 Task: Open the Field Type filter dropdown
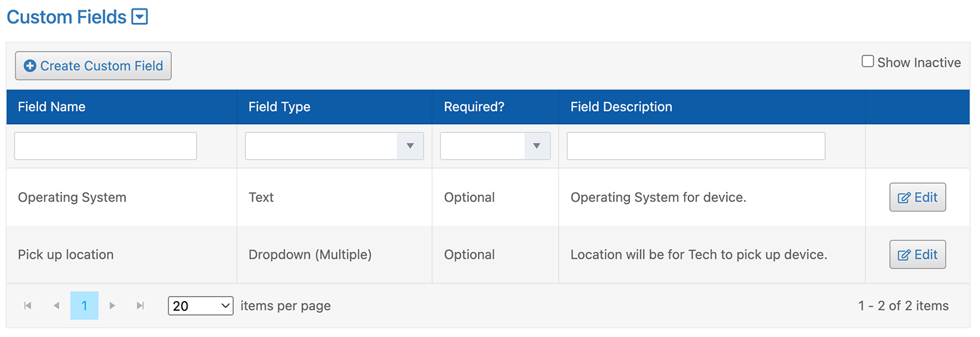pyautogui.click(x=335, y=146)
